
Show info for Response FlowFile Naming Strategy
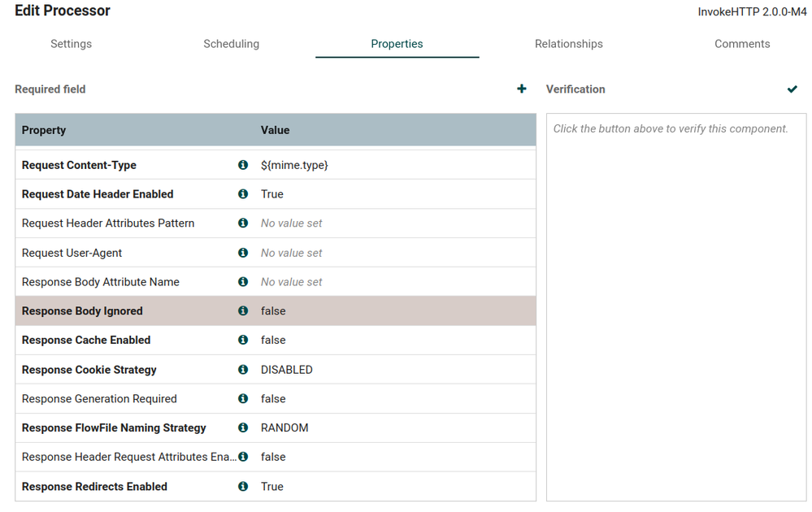pos(243,428)
